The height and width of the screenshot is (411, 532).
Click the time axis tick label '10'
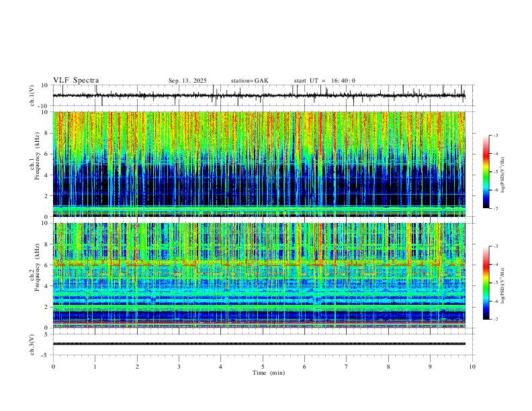(472, 367)
